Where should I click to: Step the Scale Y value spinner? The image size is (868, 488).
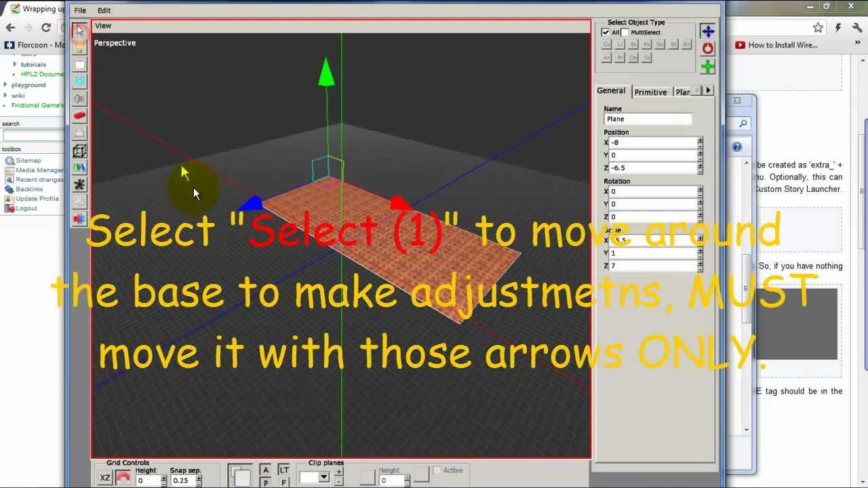(x=700, y=253)
